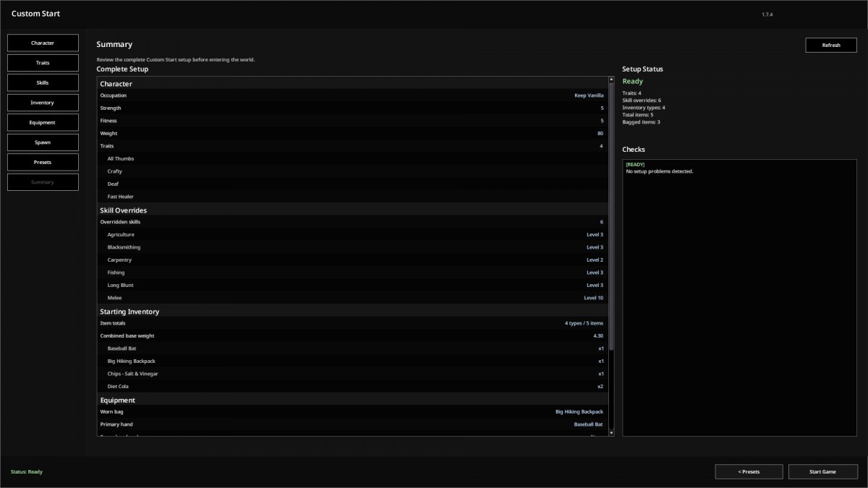Open the Skills section

[x=43, y=82]
